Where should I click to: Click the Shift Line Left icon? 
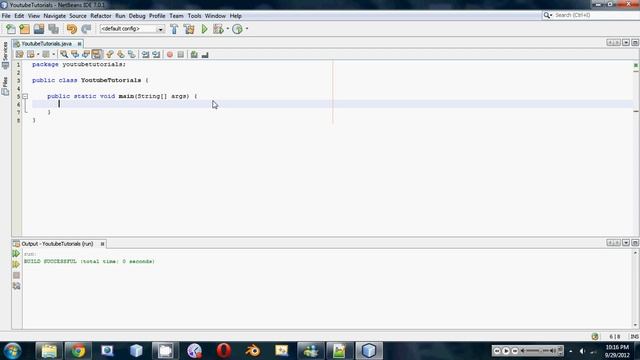click(x=145, y=54)
